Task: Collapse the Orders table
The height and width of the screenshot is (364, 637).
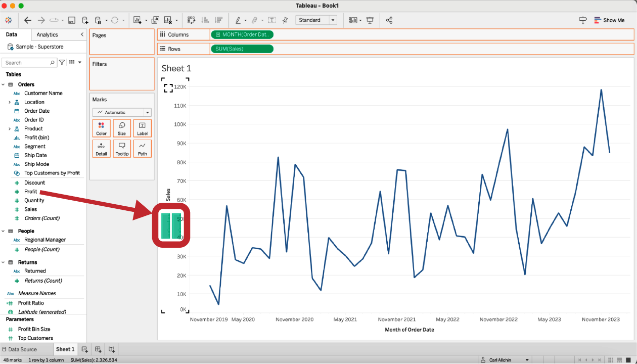Action: [4, 84]
